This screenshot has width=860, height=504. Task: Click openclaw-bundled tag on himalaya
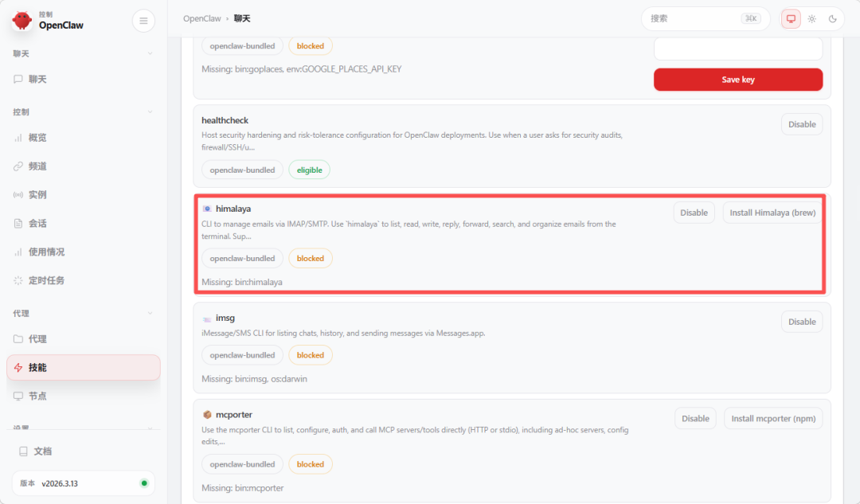point(242,258)
